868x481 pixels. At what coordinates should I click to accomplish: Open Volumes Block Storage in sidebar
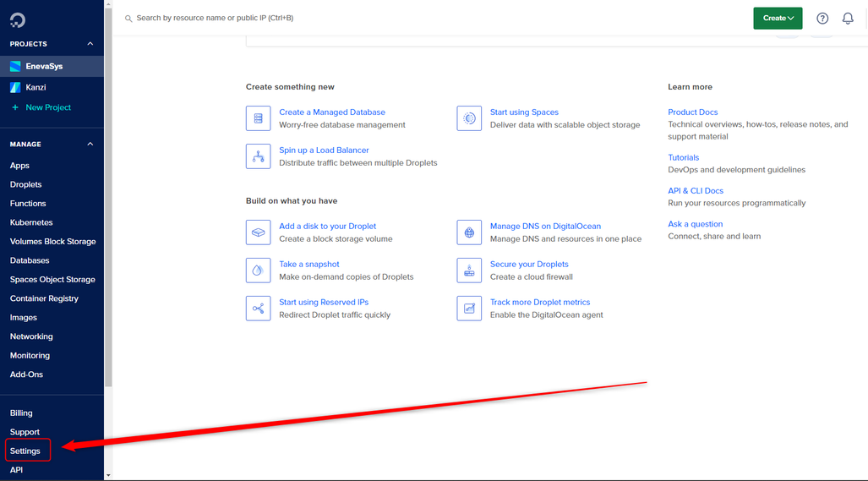point(52,241)
